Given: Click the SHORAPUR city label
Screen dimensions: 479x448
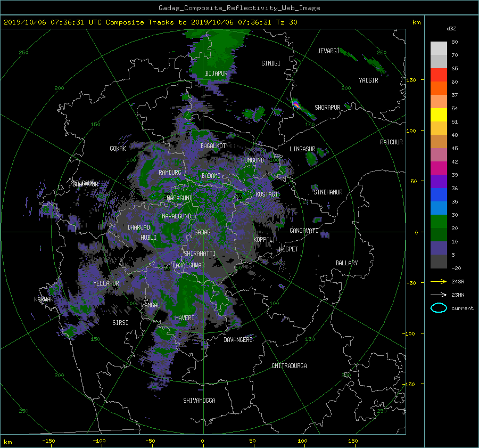Looking at the screenshot, I should [x=327, y=108].
